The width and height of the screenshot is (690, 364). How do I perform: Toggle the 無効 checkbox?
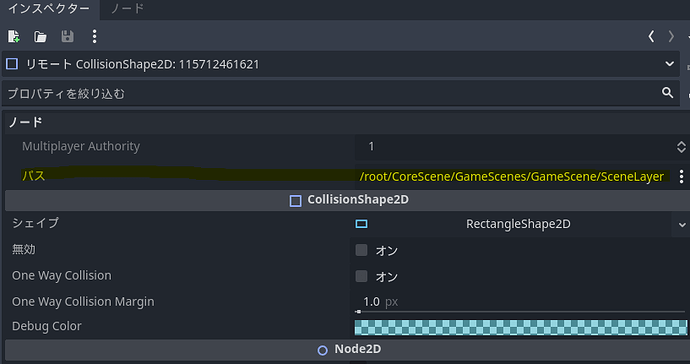pos(361,250)
